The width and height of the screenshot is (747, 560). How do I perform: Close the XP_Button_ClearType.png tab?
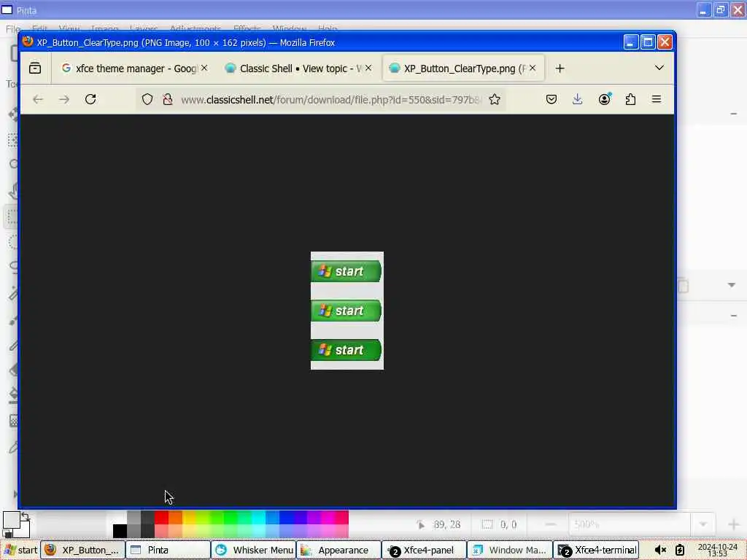533,68
